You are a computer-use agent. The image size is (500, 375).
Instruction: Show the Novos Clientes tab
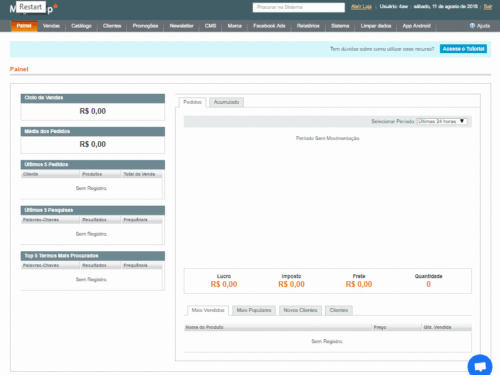pyautogui.click(x=300, y=310)
